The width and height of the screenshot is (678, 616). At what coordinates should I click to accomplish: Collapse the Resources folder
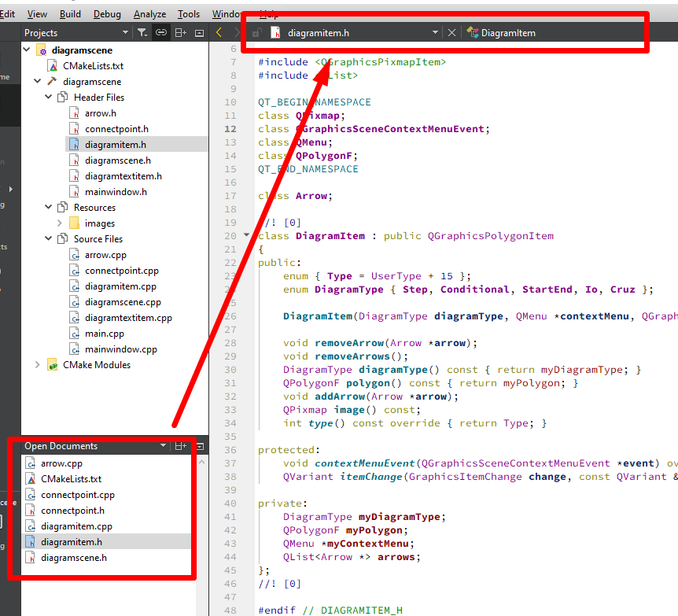[x=49, y=207]
